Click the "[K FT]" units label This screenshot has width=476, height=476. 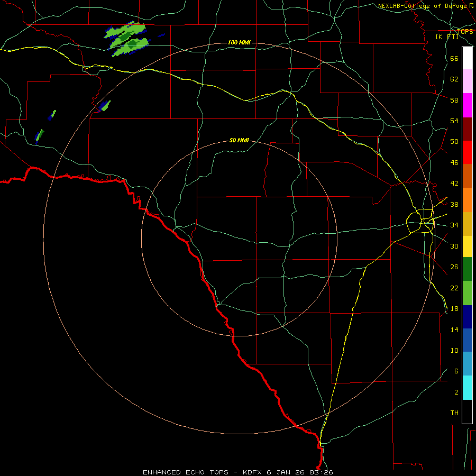tap(447, 37)
